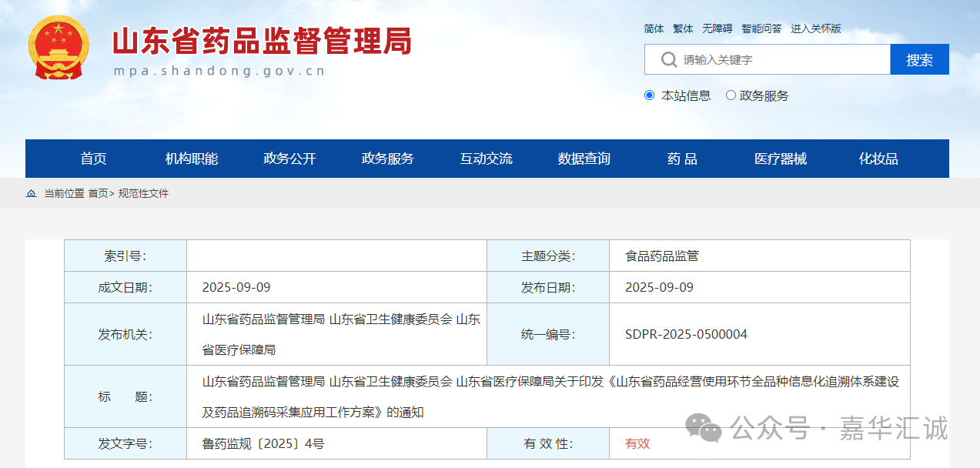
Task: Open the 数据查询 menu
Action: click(584, 159)
